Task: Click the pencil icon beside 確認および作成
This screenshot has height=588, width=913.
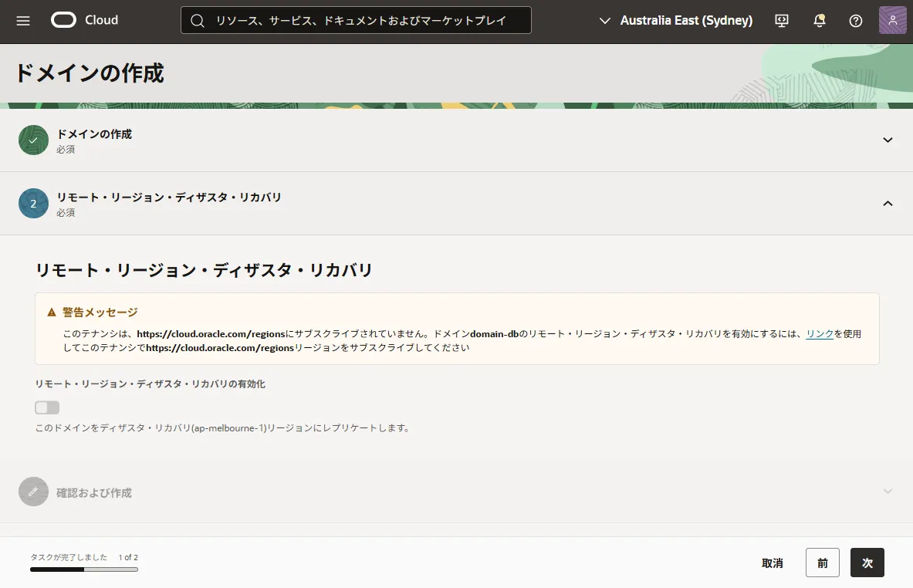Action: coord(33,491)
